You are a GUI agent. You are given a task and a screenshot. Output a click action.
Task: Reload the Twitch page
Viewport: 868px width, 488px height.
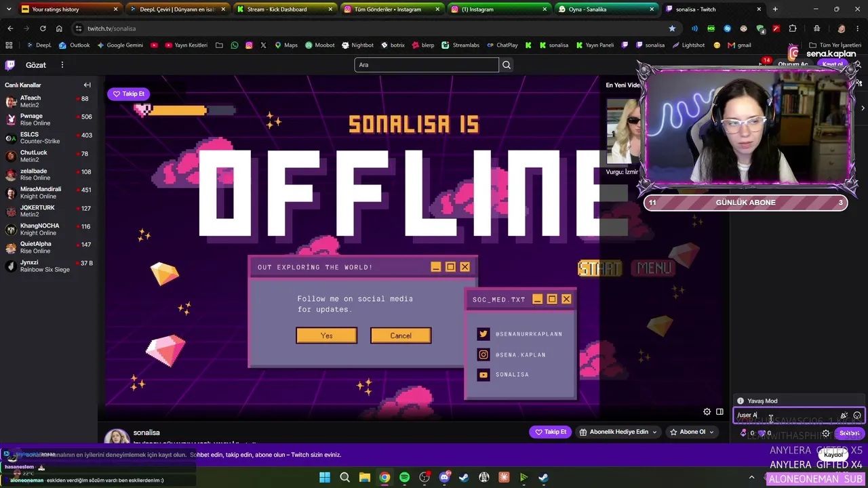coord(43,28)
